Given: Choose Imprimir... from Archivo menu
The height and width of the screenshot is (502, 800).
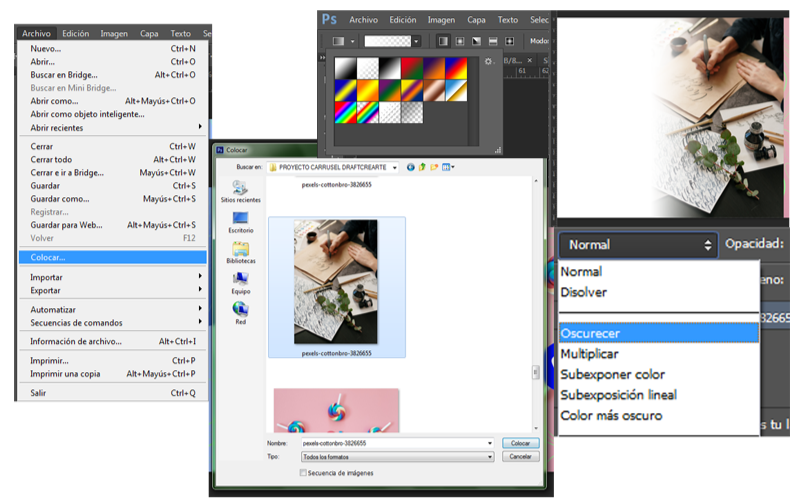Looking at the screenshot, I should pyautogui.click(x=113, y=361).
